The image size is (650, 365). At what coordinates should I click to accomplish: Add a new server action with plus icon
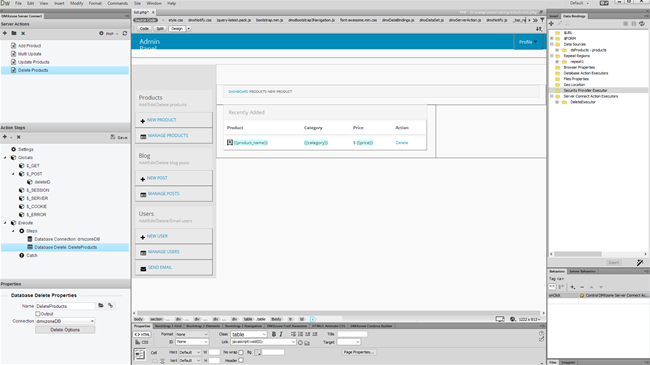[x=5, y=33]
